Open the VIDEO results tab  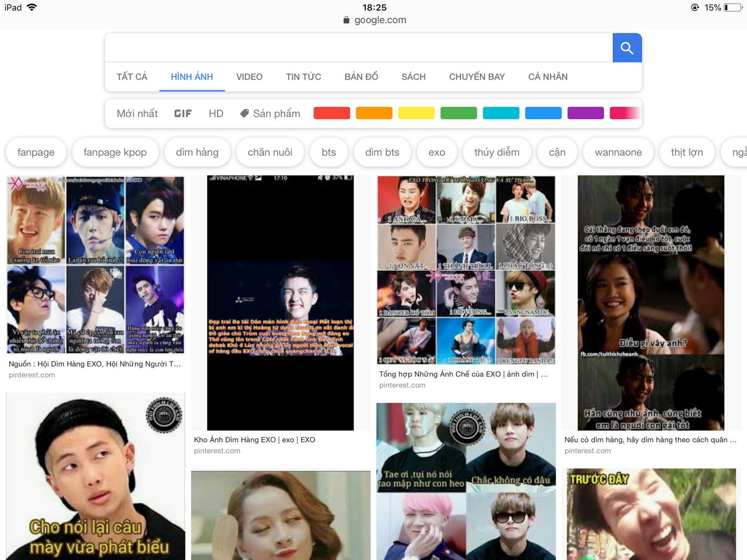point(249,77)
